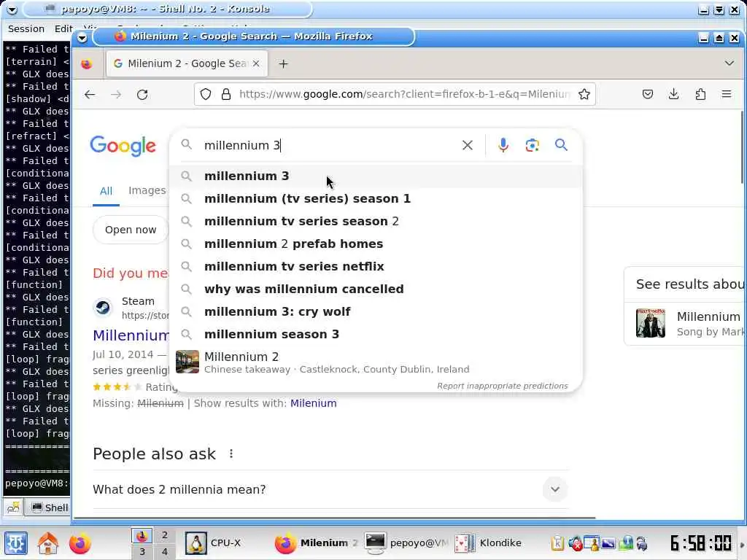This screenshot has height=560, width=747.
Task: Launch Firefox from the taskbar launcher
Action: 80,543
